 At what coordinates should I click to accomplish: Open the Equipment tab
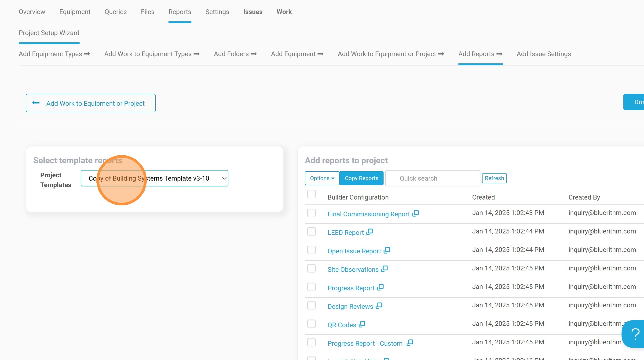[74, 12]
